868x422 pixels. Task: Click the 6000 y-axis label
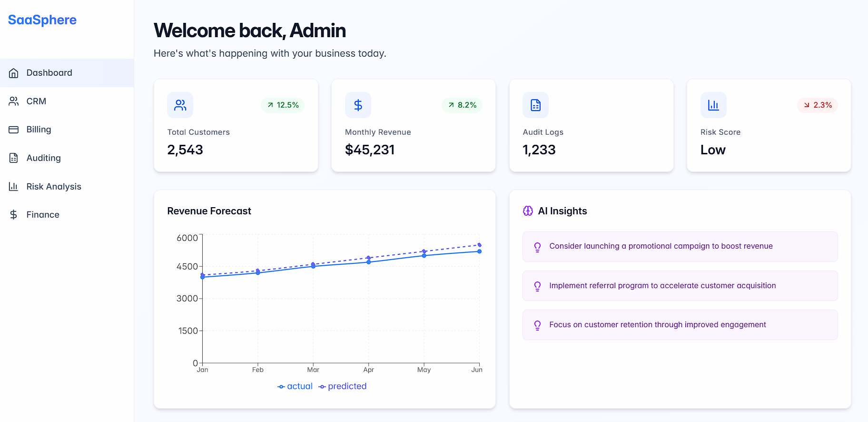click(187, 238)
